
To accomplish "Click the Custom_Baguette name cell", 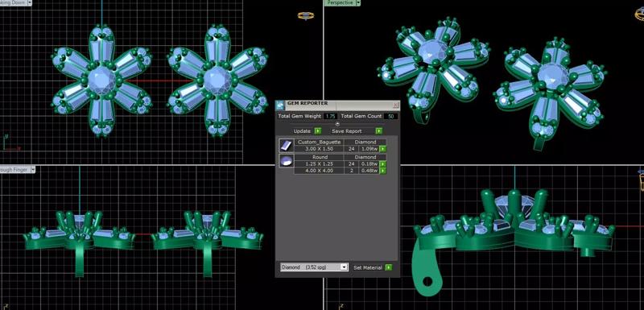I will pyautogui.click(x=318, y=142).
